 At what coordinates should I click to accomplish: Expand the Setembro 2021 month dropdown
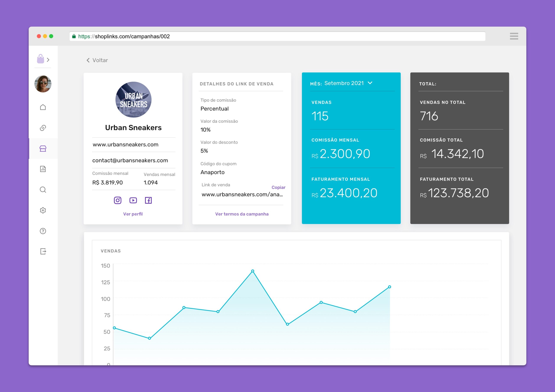370,83
